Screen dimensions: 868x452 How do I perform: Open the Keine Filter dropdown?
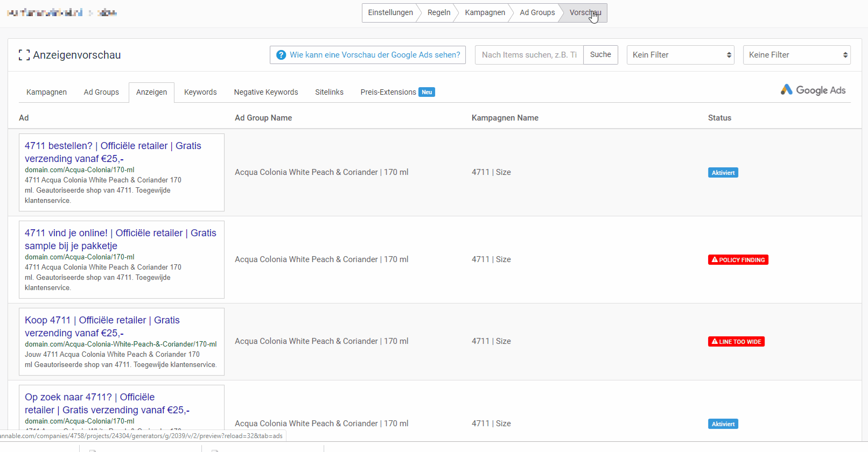click(797, 55)
